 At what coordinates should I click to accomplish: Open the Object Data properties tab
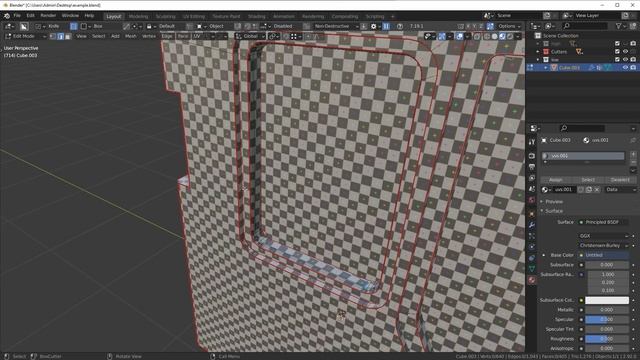tap(531, 269)
